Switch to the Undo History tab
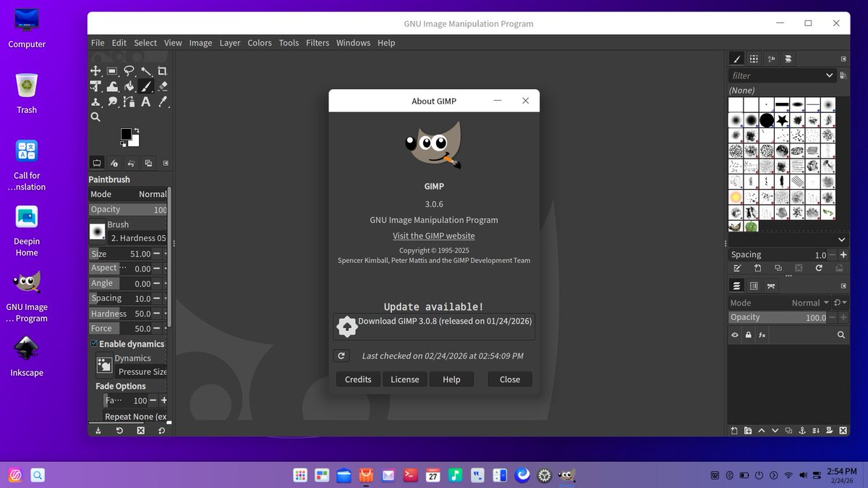868x488 pixels. [x=131, y=163]
